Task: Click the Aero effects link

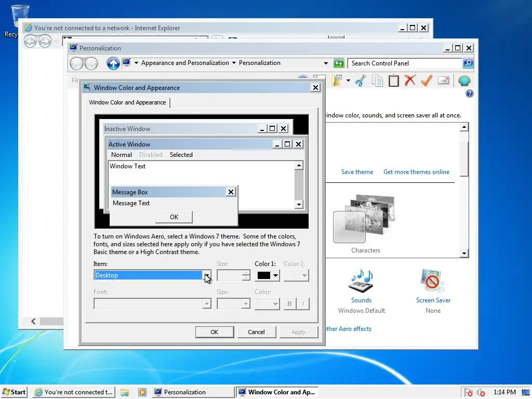Action: click(x=349, y=329)
